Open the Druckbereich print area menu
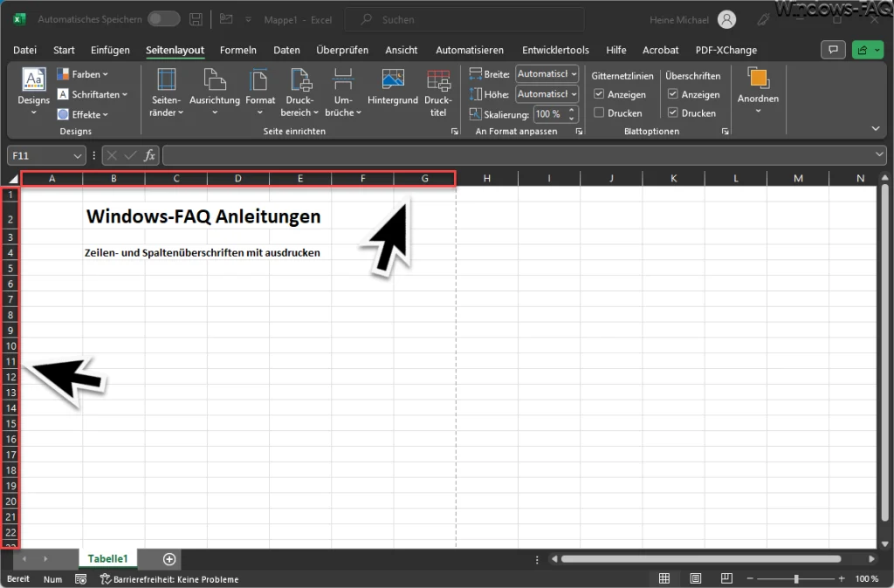 tap(300, 92)
